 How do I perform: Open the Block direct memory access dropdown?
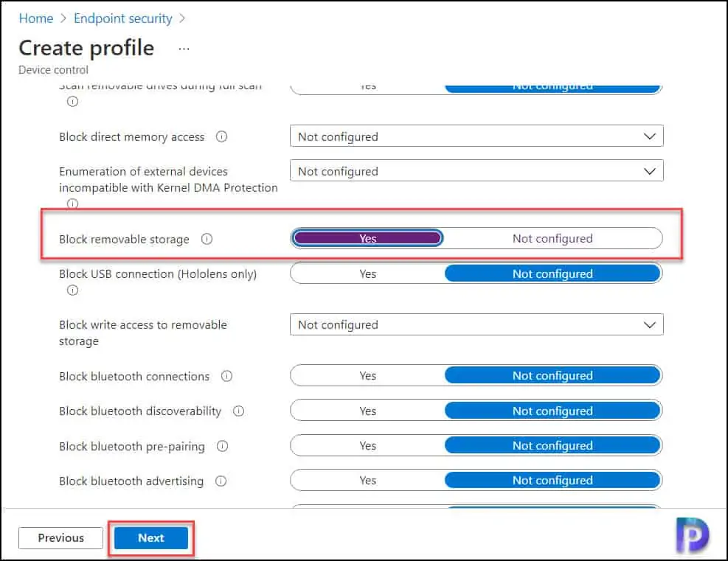click(x=476, y=136)
